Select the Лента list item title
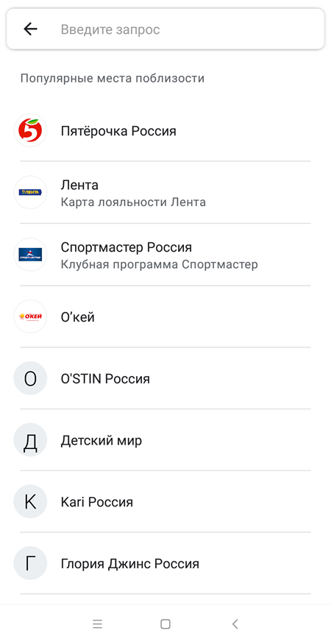This screenshot has height=644, width=331. [79, 185]
